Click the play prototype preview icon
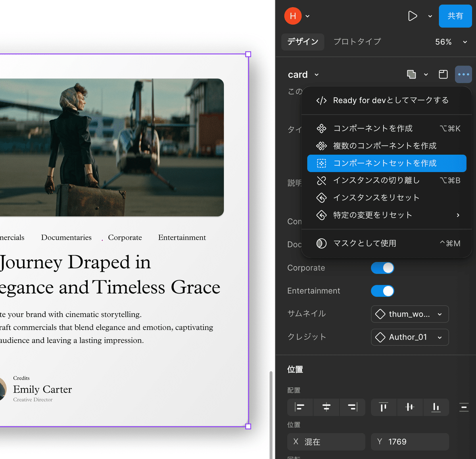The width and height of the screenshot is (476, 459). [x=413, y=16]
